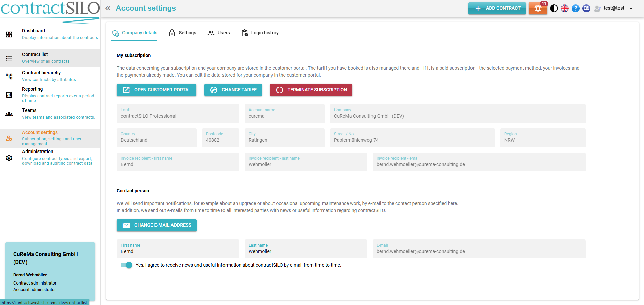The image size is (644, 305).
Task: Open the Login history tab
Action: tap(260, 33)
